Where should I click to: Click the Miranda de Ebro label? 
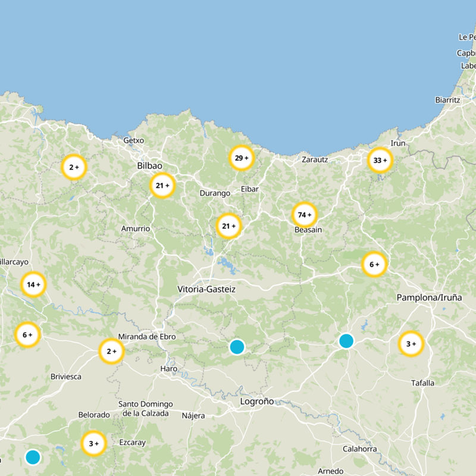[147, 337]
